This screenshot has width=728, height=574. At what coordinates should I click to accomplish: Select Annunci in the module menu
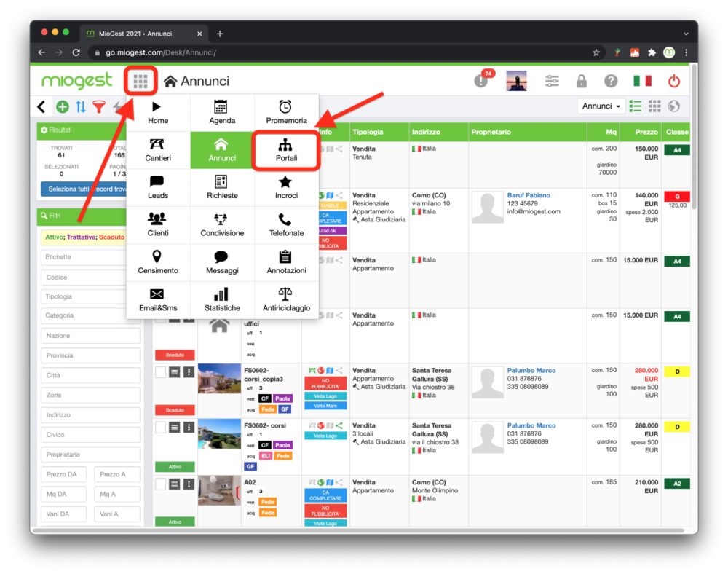point(222,150)
